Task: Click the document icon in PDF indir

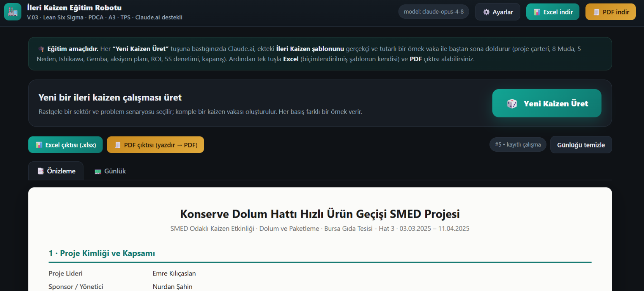Action: point(597,12)
